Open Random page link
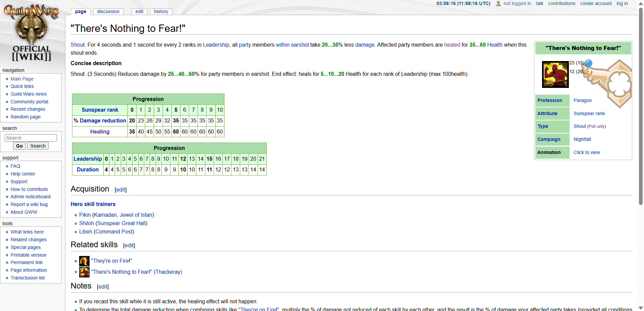644x311 pixels. (x=25, y=117)
